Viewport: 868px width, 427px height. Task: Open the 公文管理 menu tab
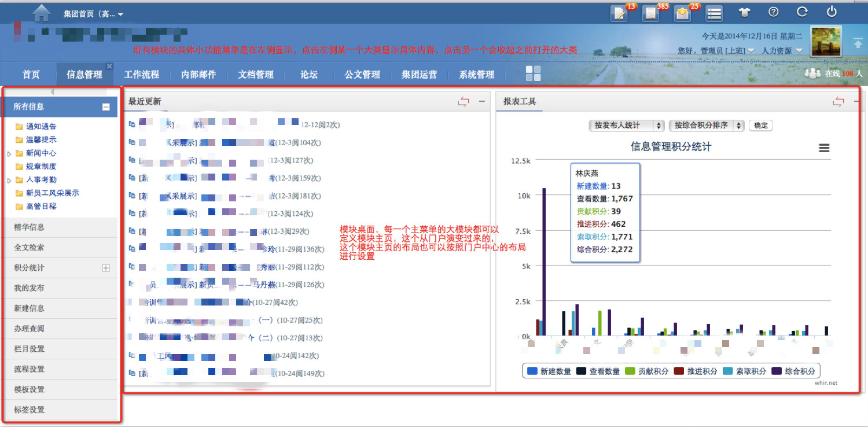click(362, 75)
